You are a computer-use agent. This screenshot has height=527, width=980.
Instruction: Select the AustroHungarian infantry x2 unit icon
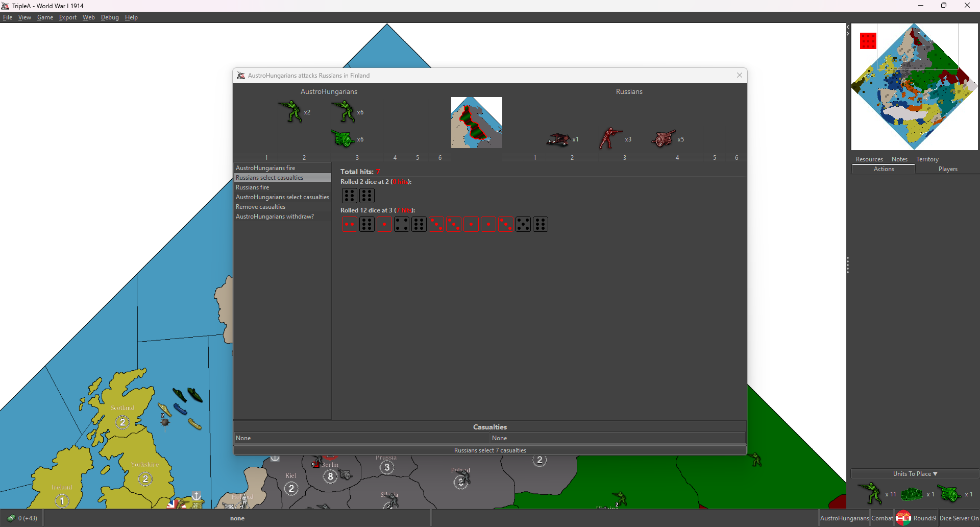click(x=290, y=111)
